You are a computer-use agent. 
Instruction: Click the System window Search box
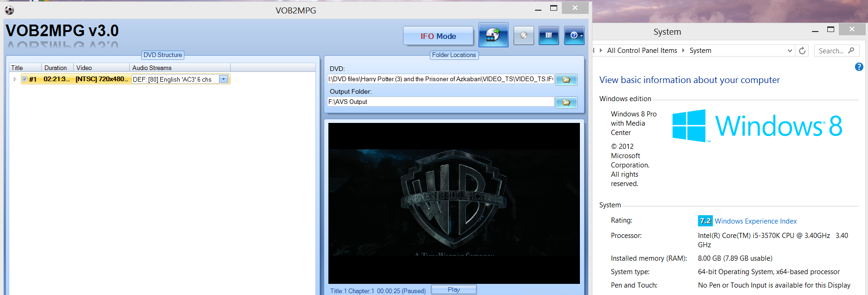tap(837, 51)
